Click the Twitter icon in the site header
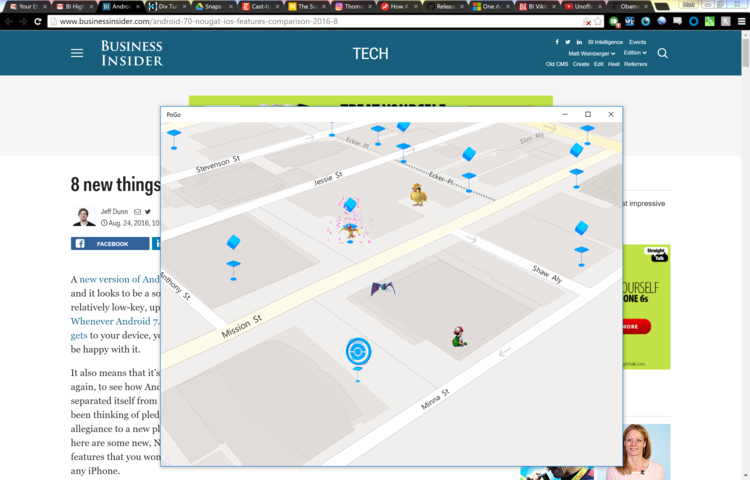Viewport: 750px width, 480px height. [568, 42]
